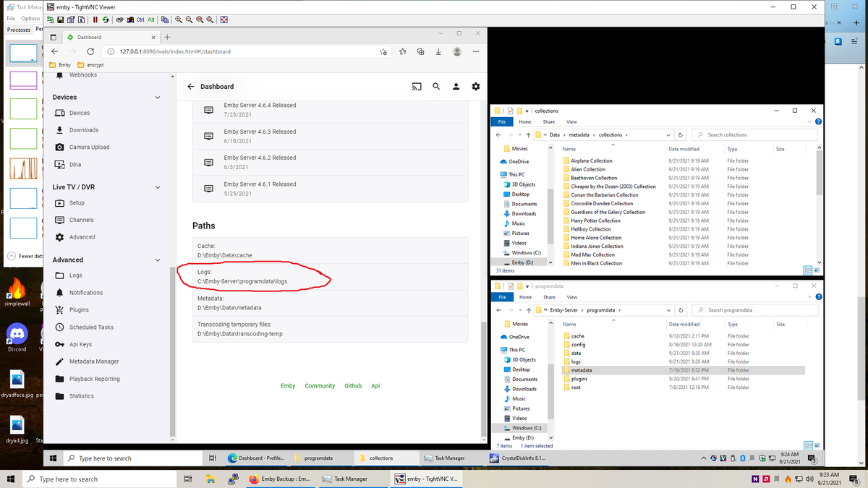
Task: Open Scheduled Tasks in the sidebar
Action: pos(91,327)
